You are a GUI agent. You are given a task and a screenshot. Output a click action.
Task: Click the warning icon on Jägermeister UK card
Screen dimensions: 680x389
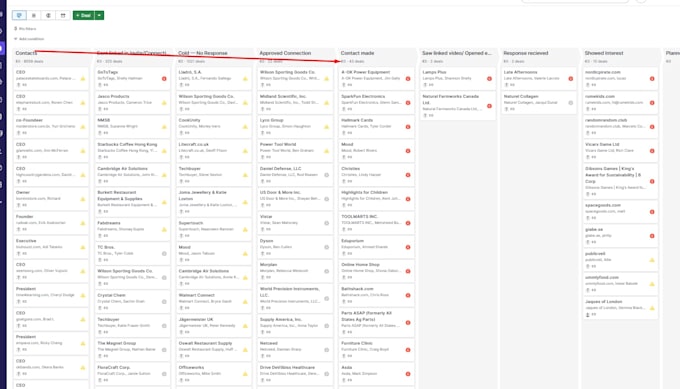click(245, 326)
